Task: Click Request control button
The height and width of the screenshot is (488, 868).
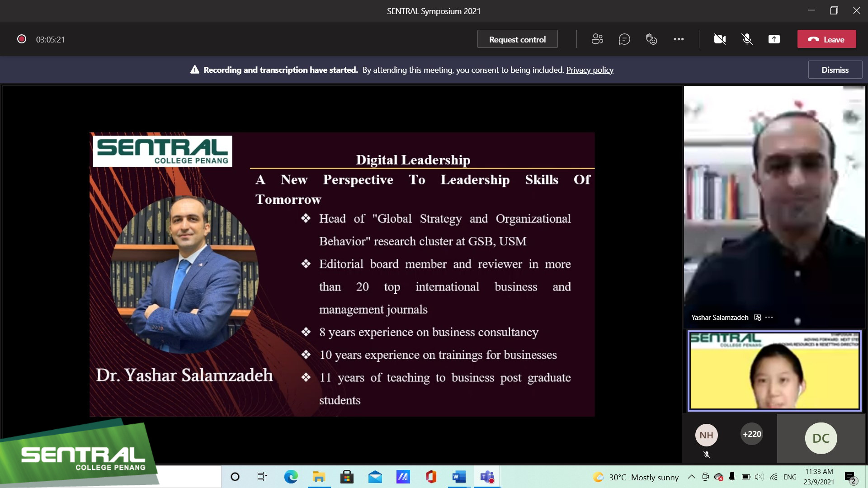Action: click(517, 39)
